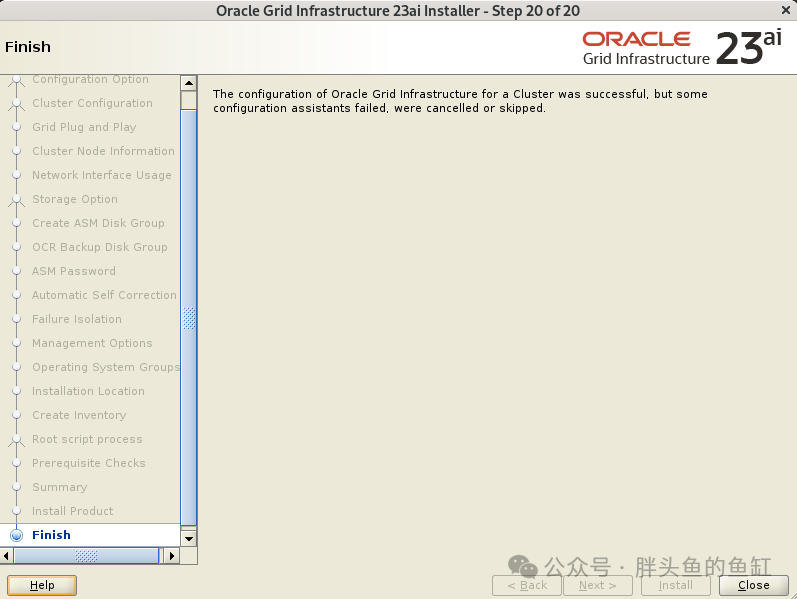The height and width of the screenshot is (599, 797).
Task: Click the Root script process node icon
Action: [17, 440]
